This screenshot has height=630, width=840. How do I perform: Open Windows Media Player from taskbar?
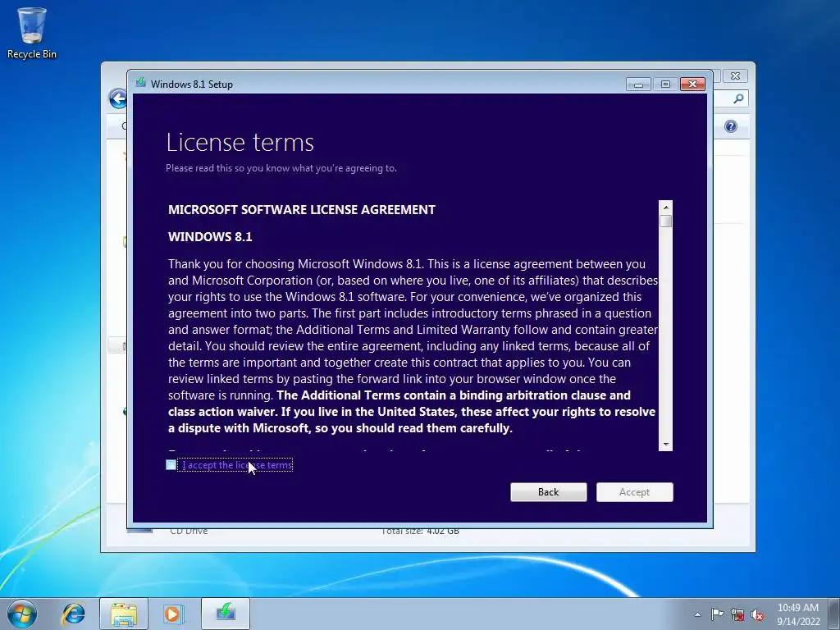(173, 614)
